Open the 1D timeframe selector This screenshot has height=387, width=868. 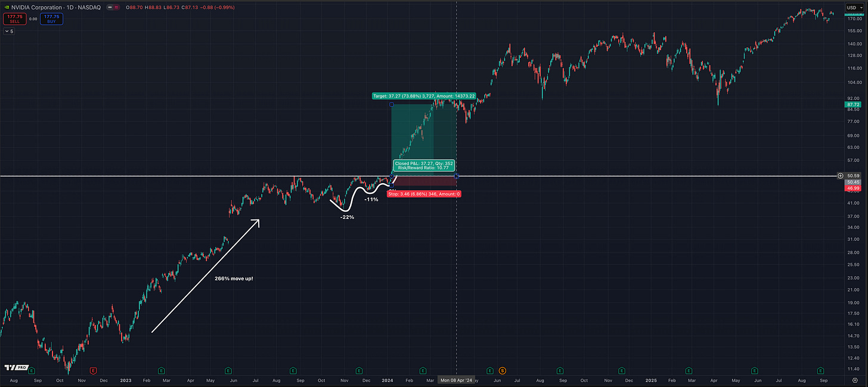click(x=69, y=7)
